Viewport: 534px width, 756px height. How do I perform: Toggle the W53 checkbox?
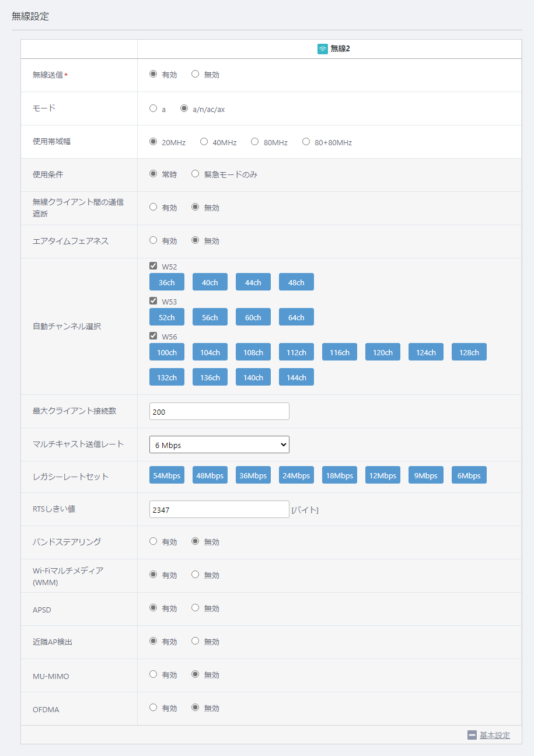153,301
